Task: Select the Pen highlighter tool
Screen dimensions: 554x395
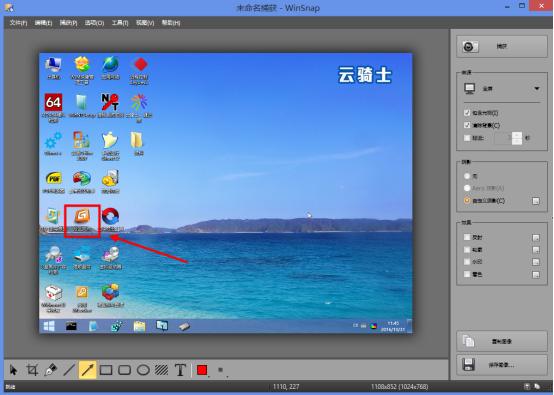Action: point(51,370)
